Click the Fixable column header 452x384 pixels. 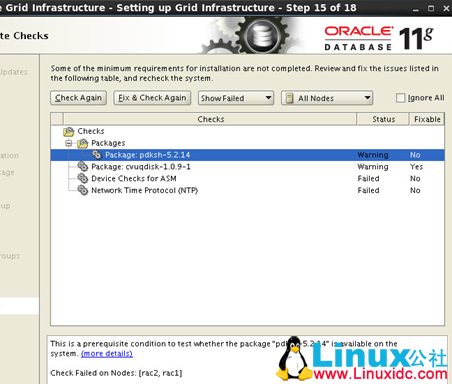coord(427,119)
